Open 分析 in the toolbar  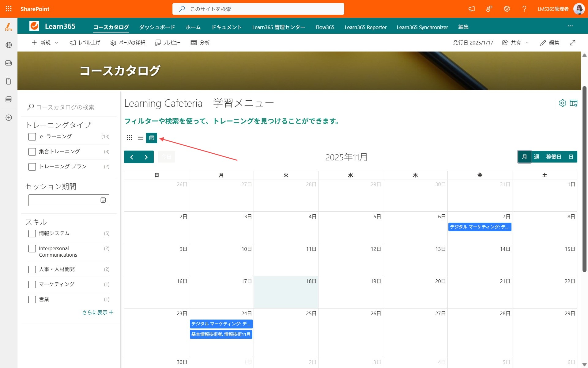point(200,43)
